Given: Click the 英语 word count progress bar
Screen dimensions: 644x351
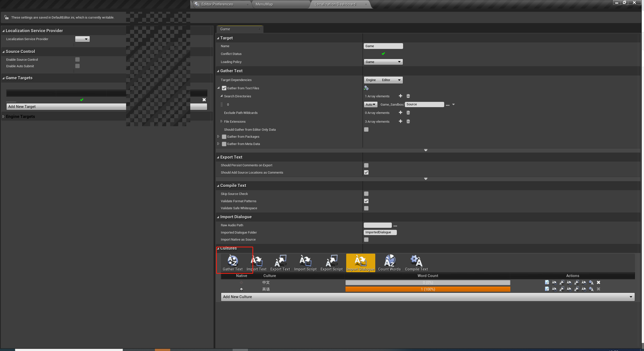Looking at the screenshot, I should point(427,289).
